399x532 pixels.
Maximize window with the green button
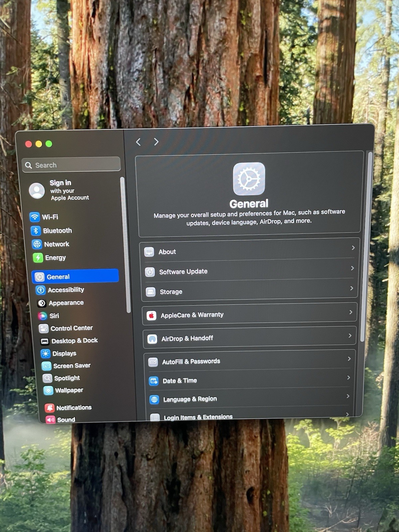[x=49, y=144]
